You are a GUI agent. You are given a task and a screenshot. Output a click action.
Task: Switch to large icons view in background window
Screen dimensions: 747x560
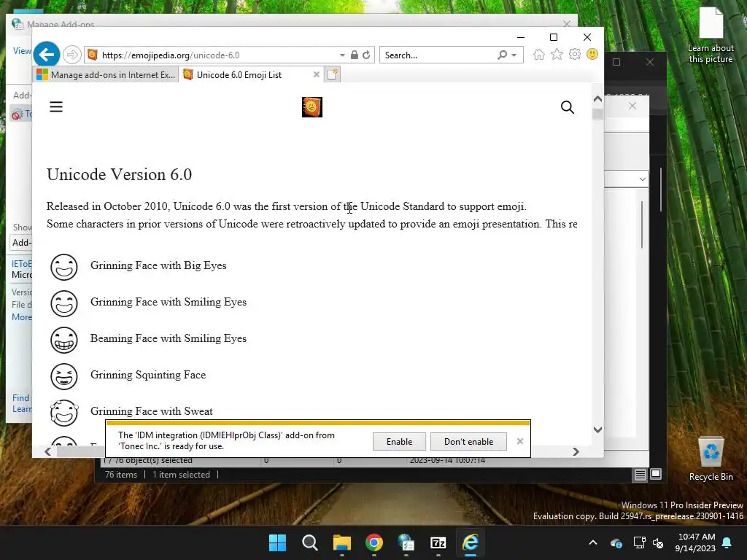[x=656, y=474]
